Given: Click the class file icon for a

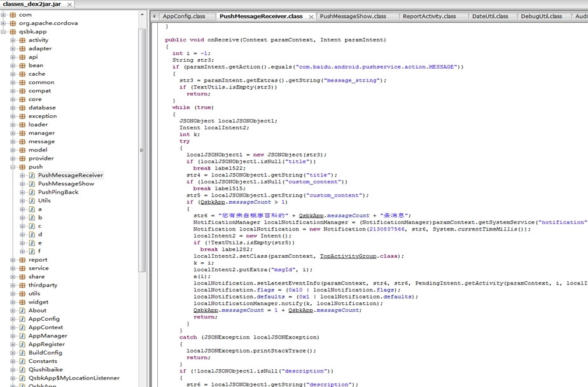Looking at the screenshot, I should pos(32,209).
